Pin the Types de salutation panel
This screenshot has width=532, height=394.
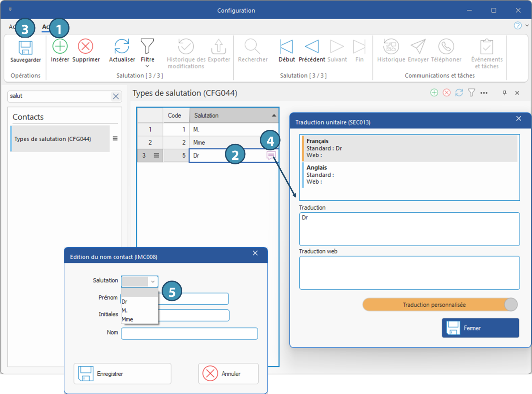pyautogui.click(x=504, y=93)
